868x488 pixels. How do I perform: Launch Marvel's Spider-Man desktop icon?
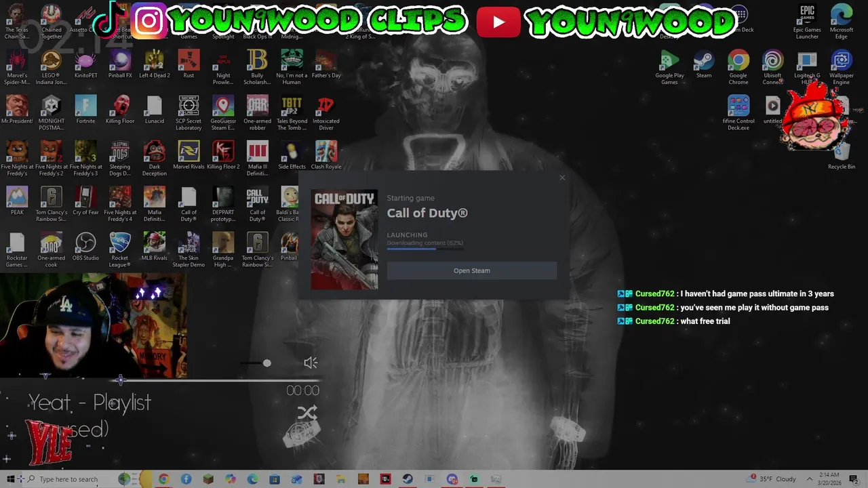tap(17, 68)
